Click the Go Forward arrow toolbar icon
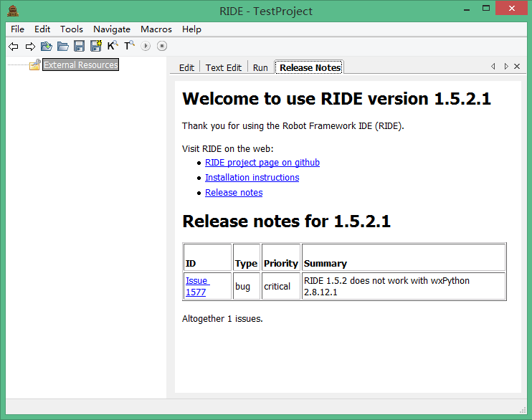The height and width of the screenshot is (420, 532). click(x=30, y=46)
